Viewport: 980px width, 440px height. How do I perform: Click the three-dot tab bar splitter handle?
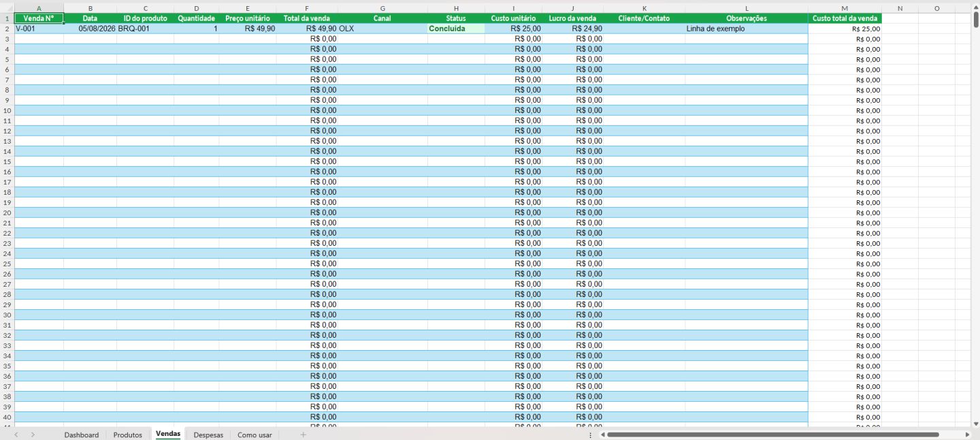590,435
